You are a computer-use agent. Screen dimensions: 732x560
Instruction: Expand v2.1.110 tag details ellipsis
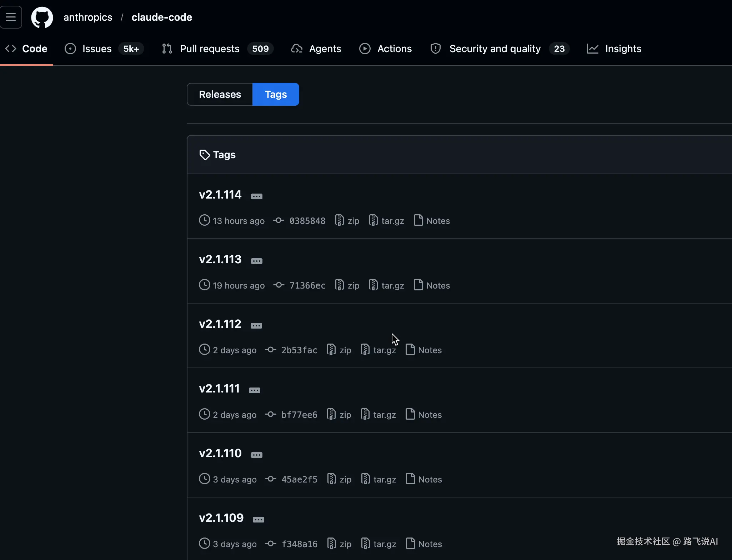coord(256,455)
